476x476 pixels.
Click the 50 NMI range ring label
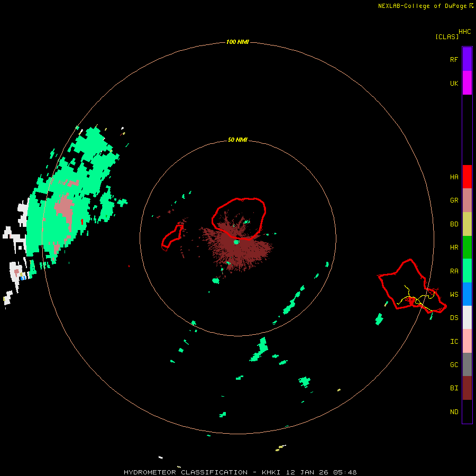coord(237,140)
